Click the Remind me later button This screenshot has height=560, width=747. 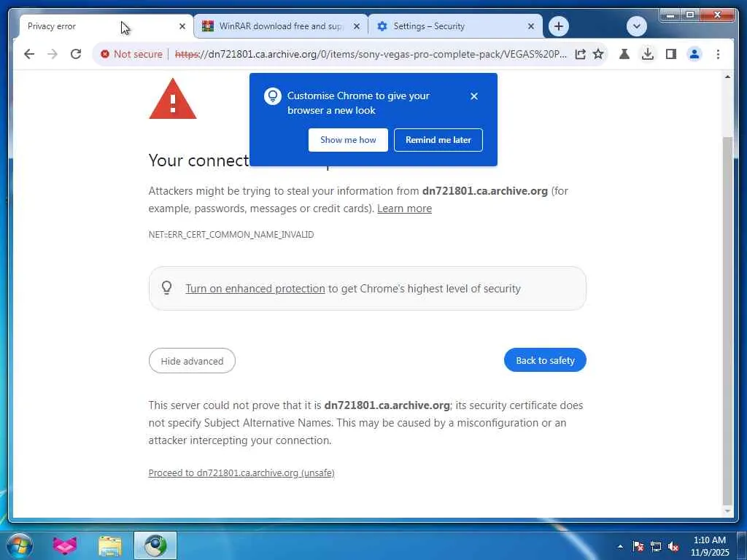(x=438, y=140)
